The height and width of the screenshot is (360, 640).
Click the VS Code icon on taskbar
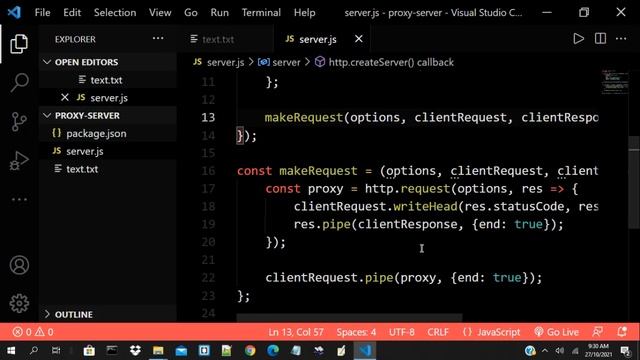coord(364,351)
